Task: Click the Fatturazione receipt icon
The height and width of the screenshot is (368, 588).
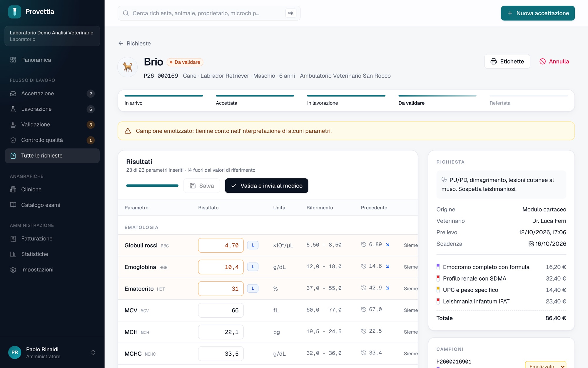Action: [x=13, y=238]
